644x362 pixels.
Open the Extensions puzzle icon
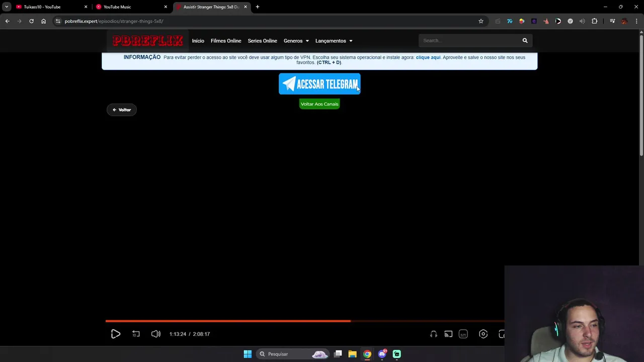coord(595,21)
